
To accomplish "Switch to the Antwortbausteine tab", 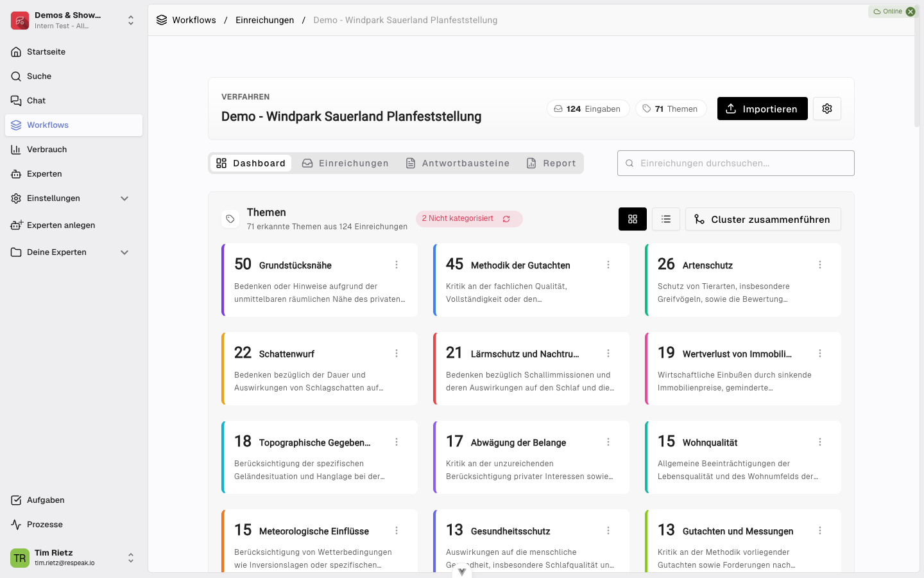I will 458,163.
